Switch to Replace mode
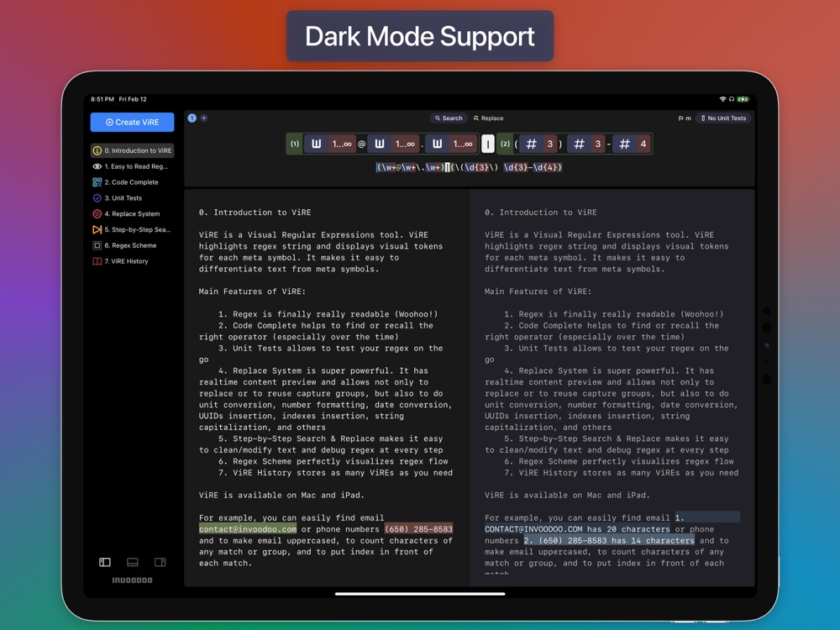The height and width of the screenshot is (630, 840). pyautogui.click(x=489, y=118)
